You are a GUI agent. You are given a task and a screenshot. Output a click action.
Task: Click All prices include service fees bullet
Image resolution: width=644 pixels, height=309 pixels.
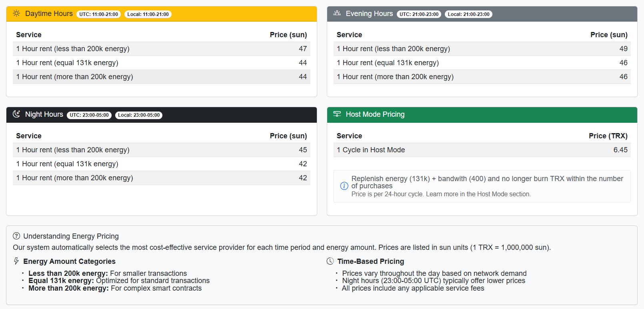[413, 288]
